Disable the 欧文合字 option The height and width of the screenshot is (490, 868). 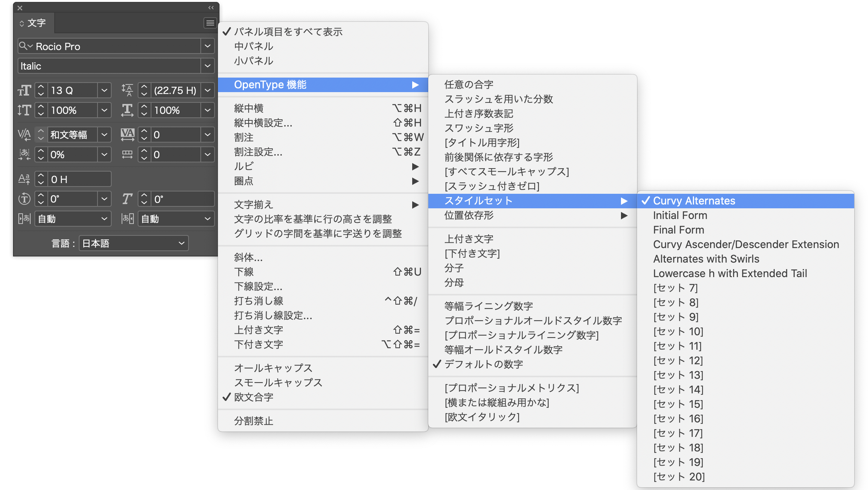click(x=253, y=398)
